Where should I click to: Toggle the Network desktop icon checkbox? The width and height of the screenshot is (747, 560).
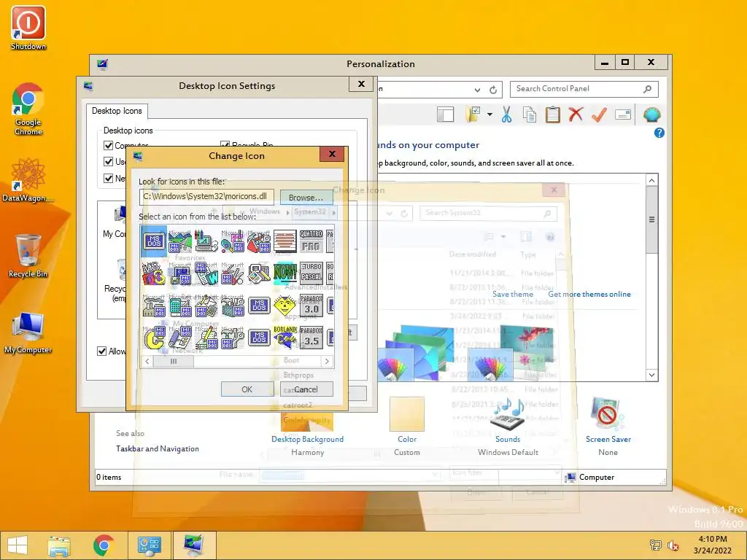pyautogui.click(x=108, y=178)
